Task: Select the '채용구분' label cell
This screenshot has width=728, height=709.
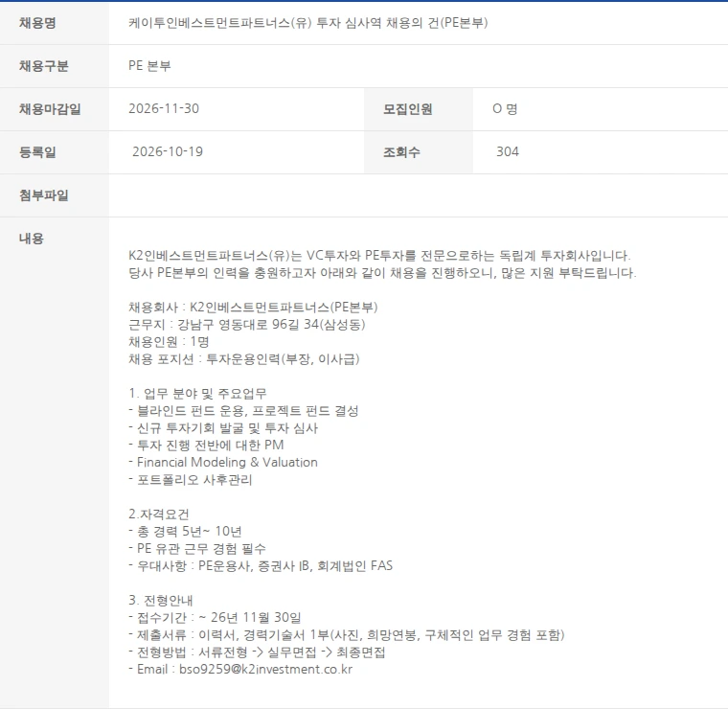Action: point(55,66)
